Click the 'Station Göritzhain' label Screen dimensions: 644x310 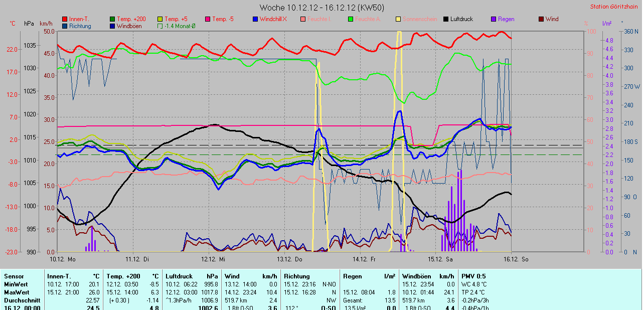[x=615, y=7]
